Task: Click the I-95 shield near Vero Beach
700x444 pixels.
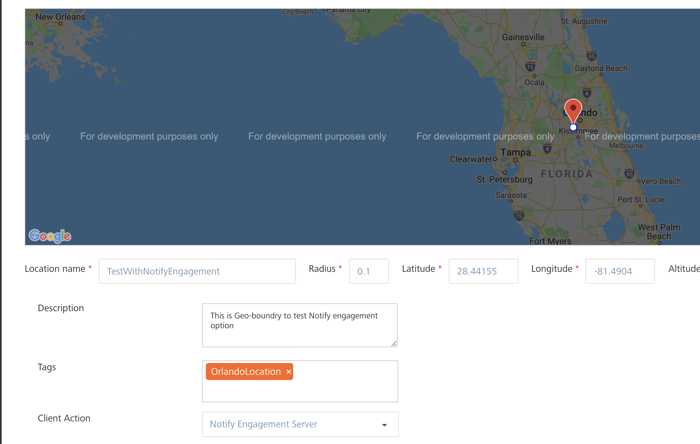Action: 629,174
